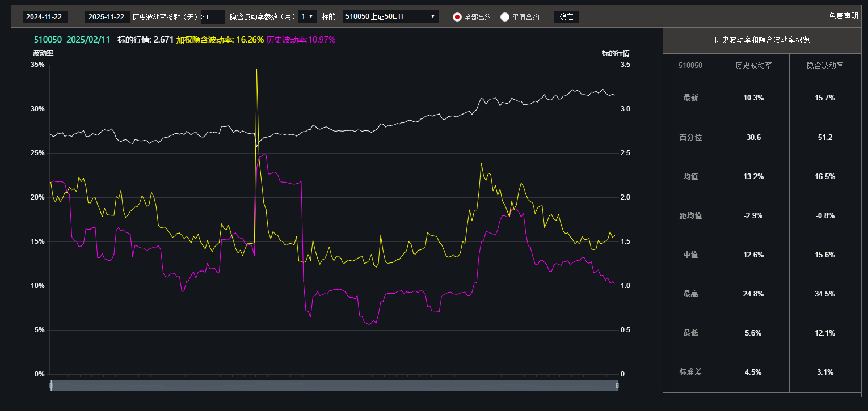This screenshot has height=411, width=868.
Task: Click the magenta 历史波动率 legend label
Action: point(286,40)
